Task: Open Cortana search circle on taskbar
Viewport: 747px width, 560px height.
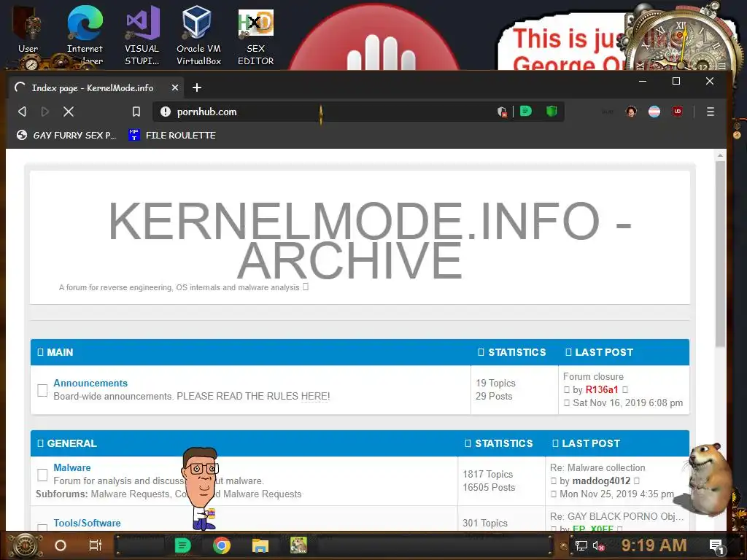Action: pyautogui.click(x=60, y=545)
